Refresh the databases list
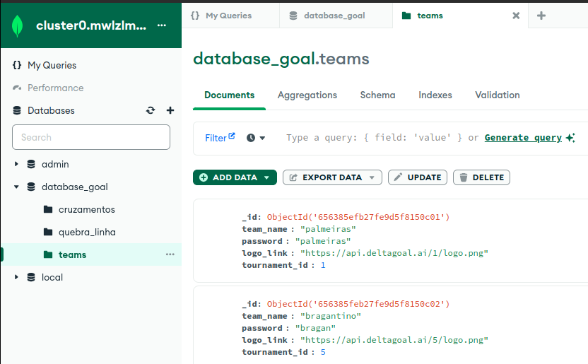This screenshot has width=588, height=364. (150, 110)
